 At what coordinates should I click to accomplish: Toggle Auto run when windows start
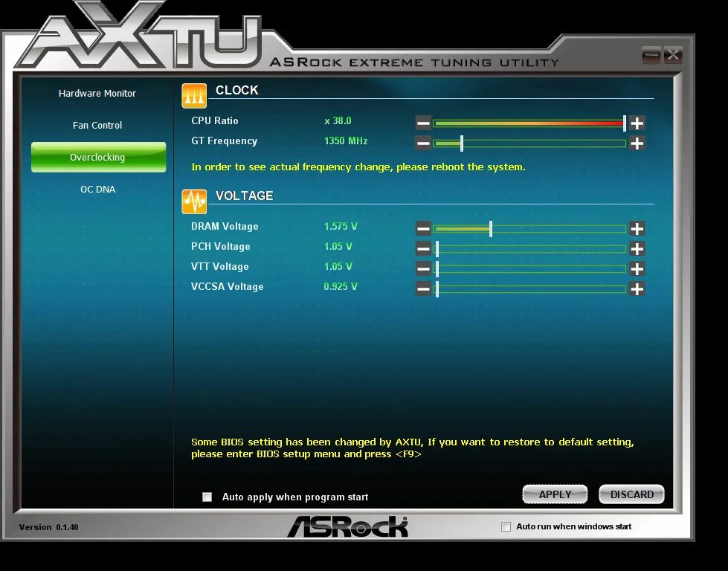(x=506, y=526)
